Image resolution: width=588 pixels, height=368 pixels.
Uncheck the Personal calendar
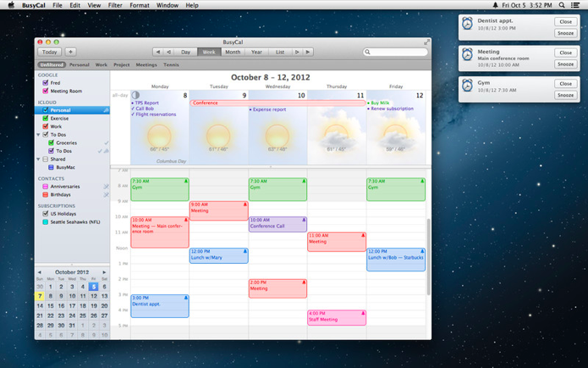tap(46, 110)
